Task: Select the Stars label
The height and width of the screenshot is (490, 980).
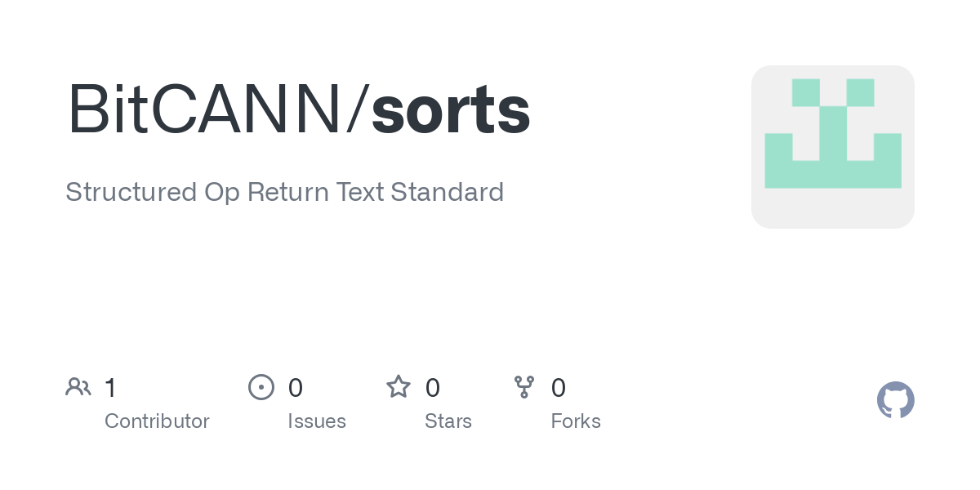Action: coord(448,421)
